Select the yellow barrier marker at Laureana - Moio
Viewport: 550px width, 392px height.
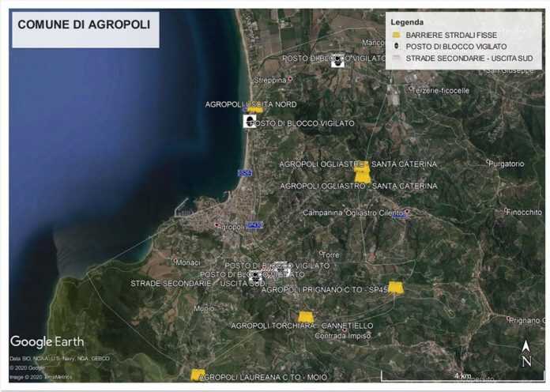(198, 375)
